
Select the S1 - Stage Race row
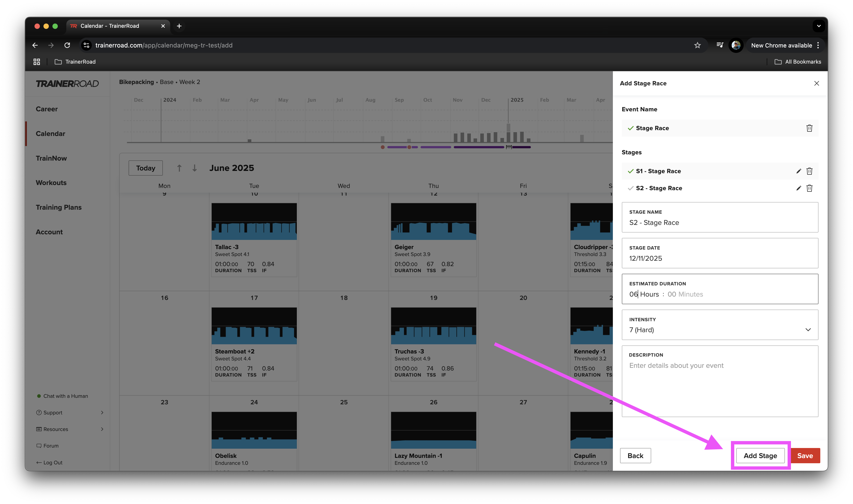click(720, 171)
